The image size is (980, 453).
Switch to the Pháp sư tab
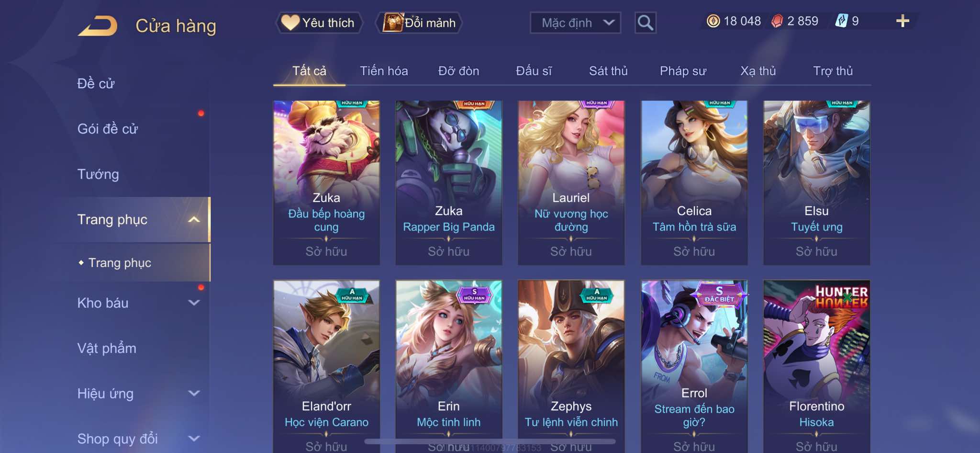click(x=683, y=71)
